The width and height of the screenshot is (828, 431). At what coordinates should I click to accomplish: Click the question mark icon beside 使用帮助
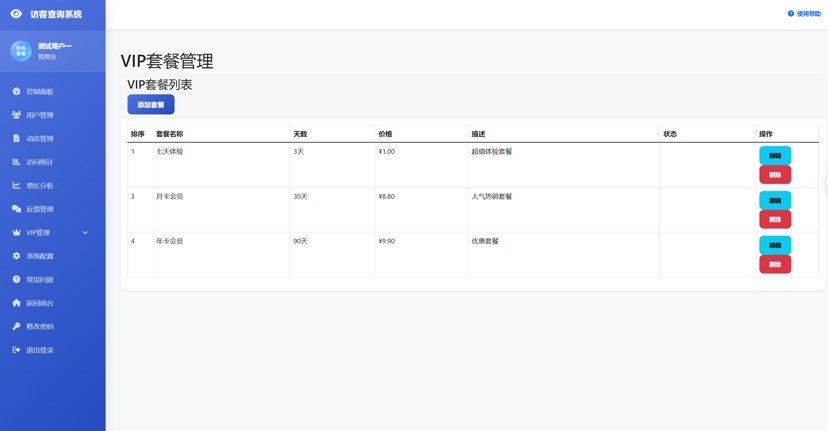[791, 14]
